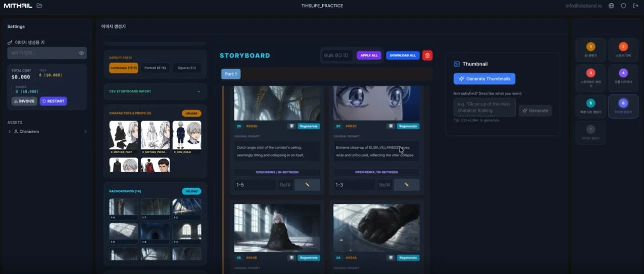Click UPLOAD in Backgrounds section
Screen dimensions: 644x274
(x=191, y=191)
